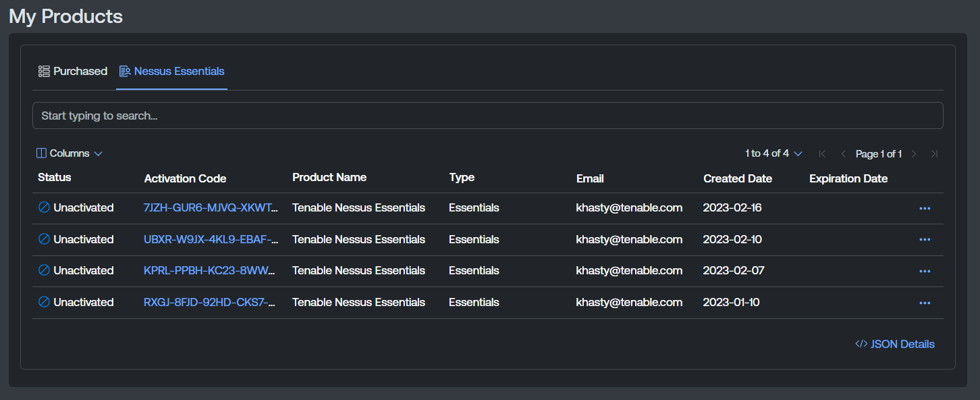Click khasty@tenable.com in the 2023-02-16 row
This screenshot has height=400, width=980.
coord(629,207)
